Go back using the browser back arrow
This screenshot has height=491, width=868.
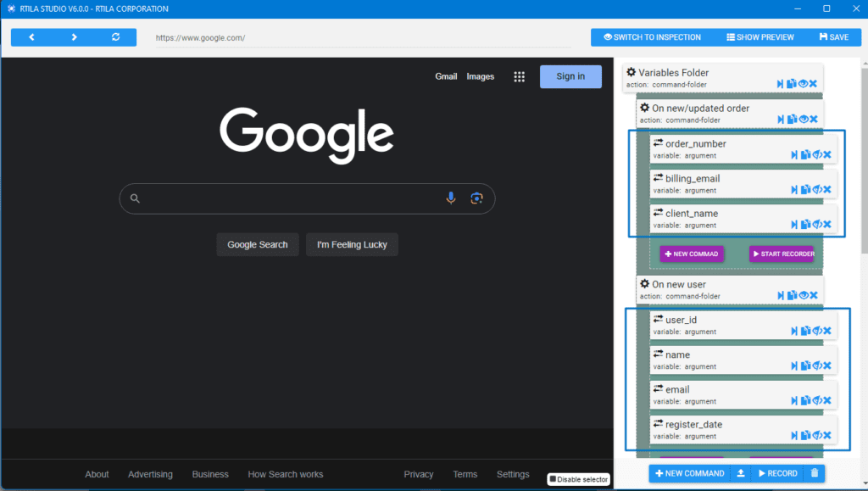click(x=31, y=37)
